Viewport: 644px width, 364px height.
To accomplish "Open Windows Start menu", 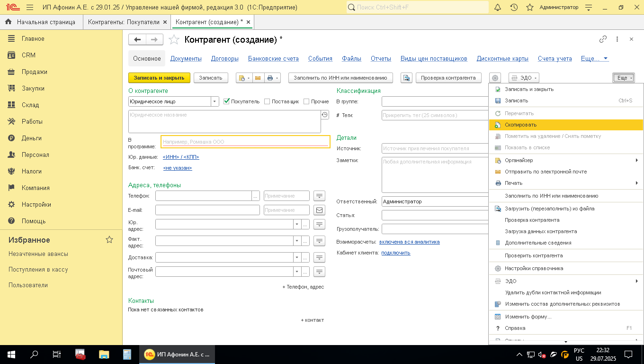I will pyautogui.click(x=11, y=354).
